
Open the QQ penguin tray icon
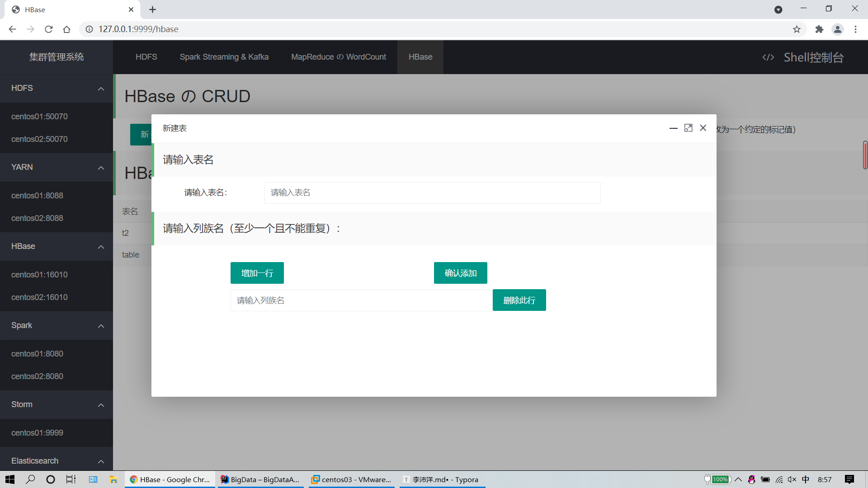click(752, 479)
